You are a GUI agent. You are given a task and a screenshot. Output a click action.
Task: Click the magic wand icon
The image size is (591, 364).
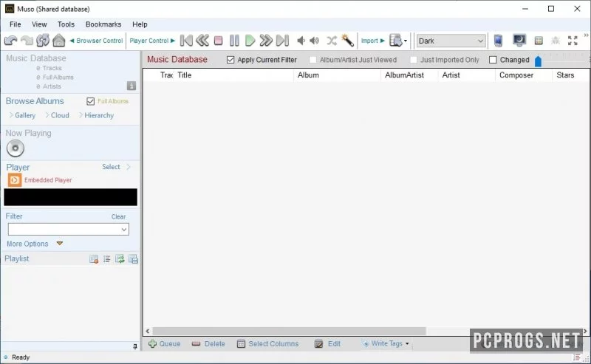click(x=347, y=41)
